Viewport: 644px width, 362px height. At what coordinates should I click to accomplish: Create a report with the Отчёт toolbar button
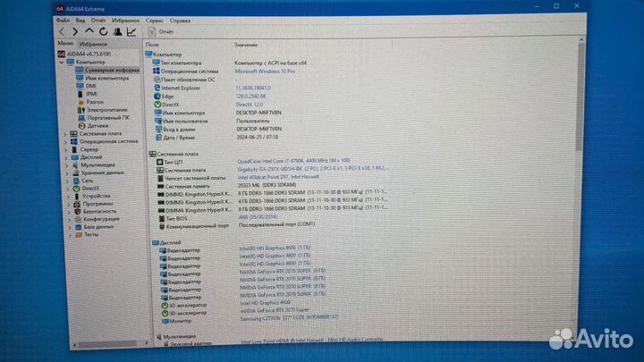(x=161, y=31)
